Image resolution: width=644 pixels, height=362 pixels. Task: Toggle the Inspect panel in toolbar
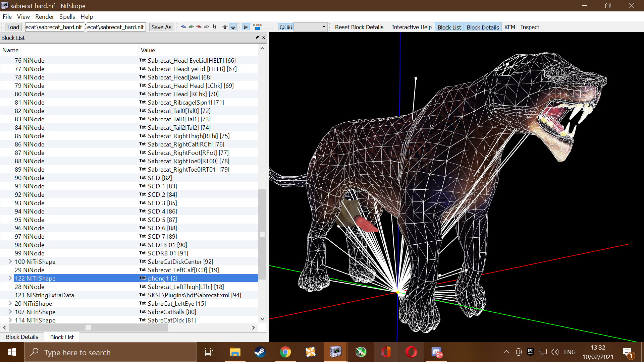tap(530, 27)
